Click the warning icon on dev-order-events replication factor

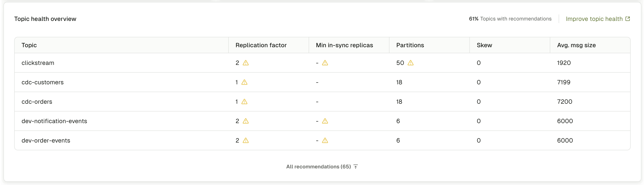coord(246,141)
